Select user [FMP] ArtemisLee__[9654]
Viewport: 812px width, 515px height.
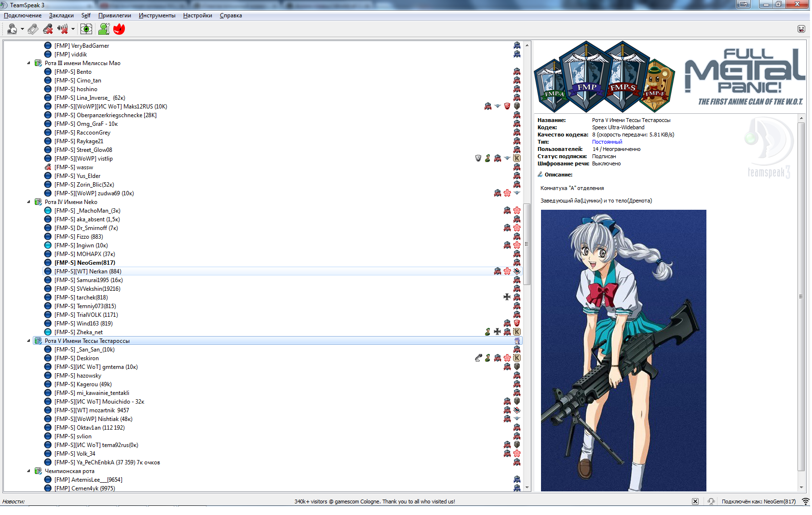(88, 480)
